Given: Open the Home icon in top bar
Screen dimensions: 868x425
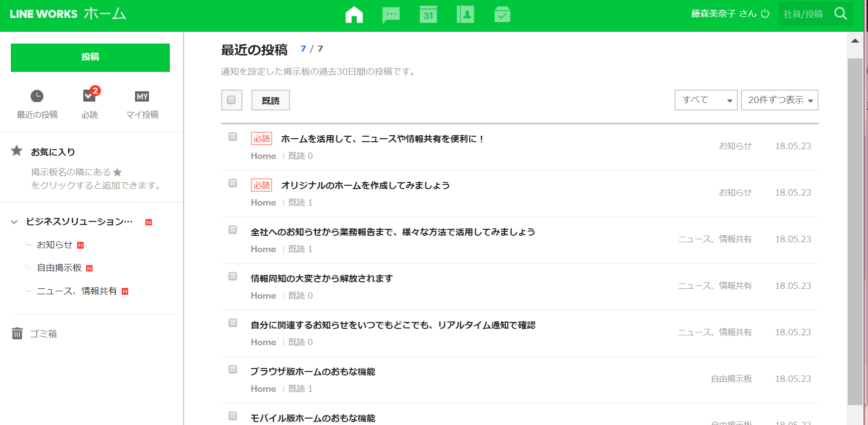Looking at the screenshot, I should tap(354, 15).
